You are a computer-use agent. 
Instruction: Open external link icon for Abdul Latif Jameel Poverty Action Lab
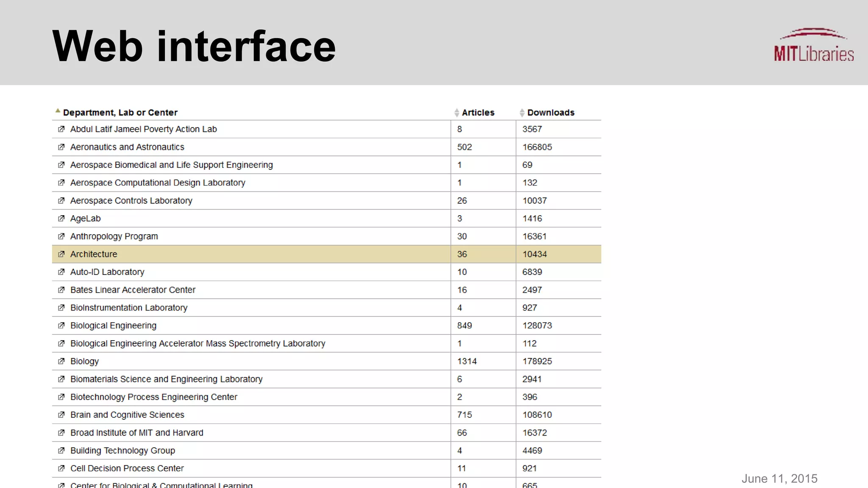[x=61, y=129]
